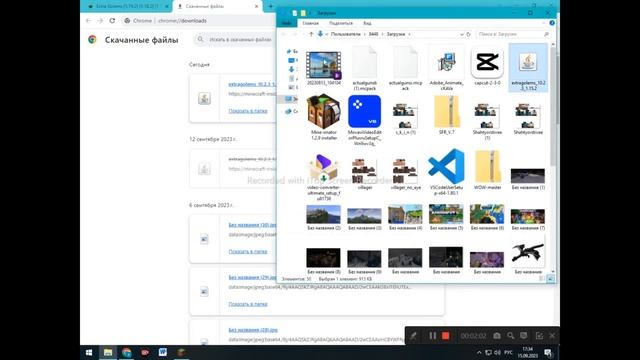This screenshot has height=360, width=640.
Task: Open the Windows Start menu
Action: point(89,352)
